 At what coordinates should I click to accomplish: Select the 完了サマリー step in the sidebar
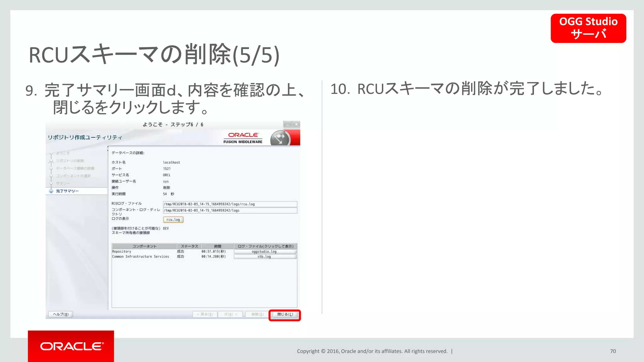(x=67, y=191)
